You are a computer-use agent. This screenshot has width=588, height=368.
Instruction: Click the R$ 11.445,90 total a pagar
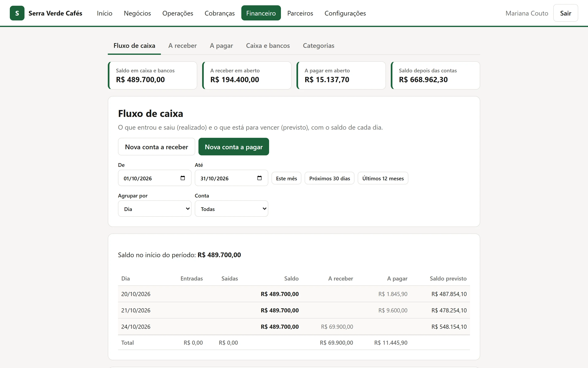[x=391, y=343]
